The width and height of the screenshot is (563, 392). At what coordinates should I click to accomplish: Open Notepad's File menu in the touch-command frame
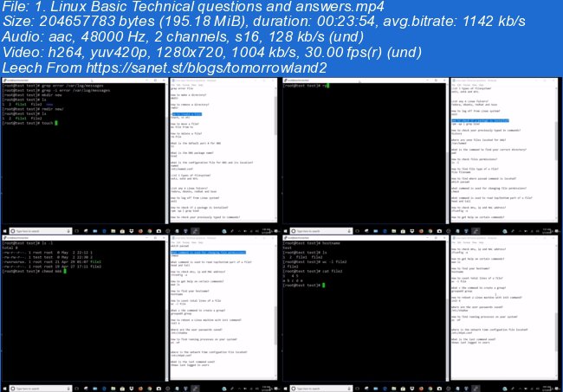[x=173, y=85]
